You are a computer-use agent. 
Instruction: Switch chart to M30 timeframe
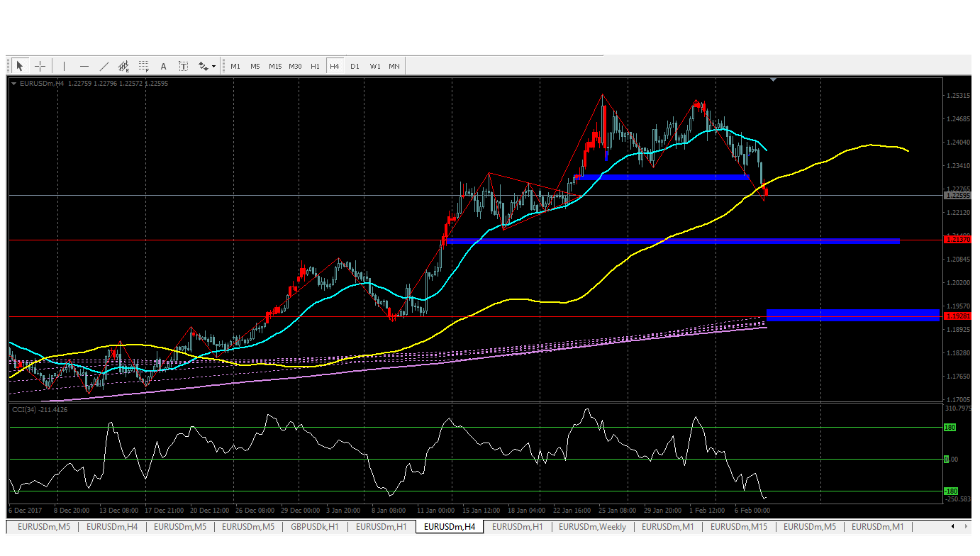295,66
